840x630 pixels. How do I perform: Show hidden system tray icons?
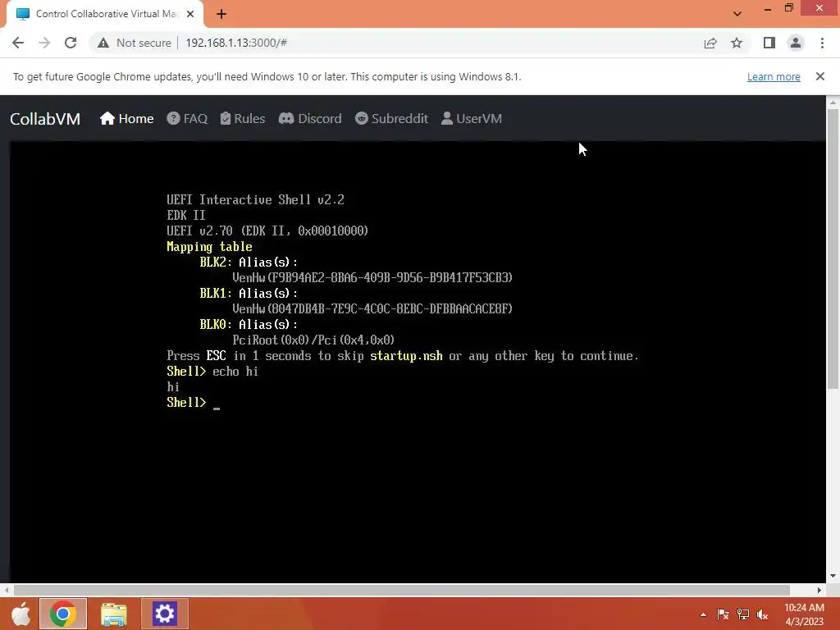click(703, 614)
